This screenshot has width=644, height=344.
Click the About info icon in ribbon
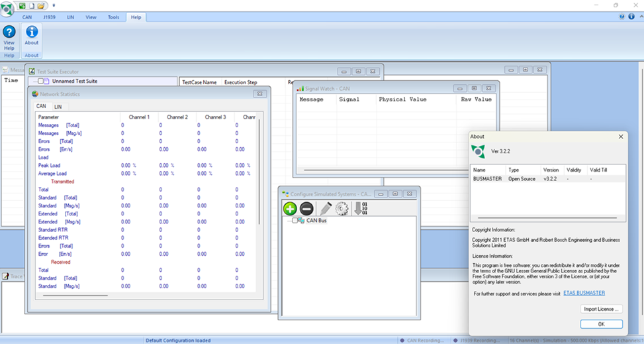[32, 32]
